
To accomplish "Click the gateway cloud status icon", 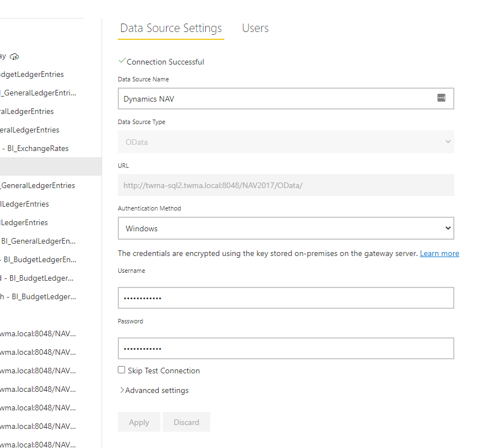I will [14, 56].
